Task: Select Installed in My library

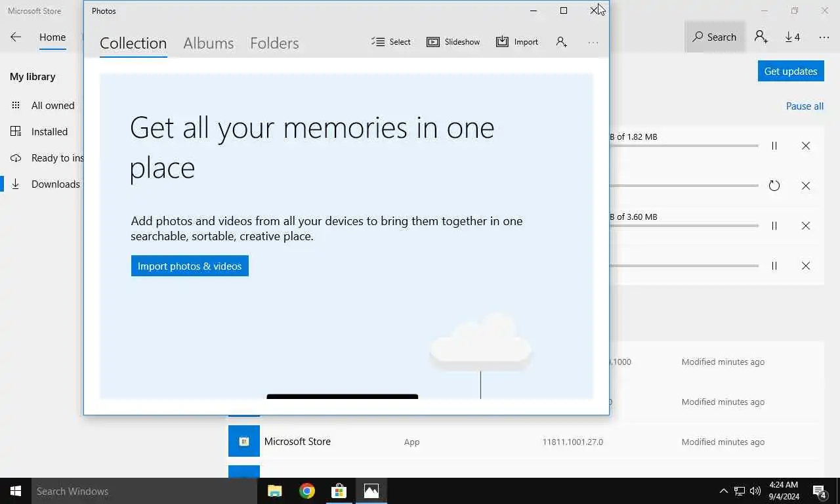Action: tap(42, 131)
